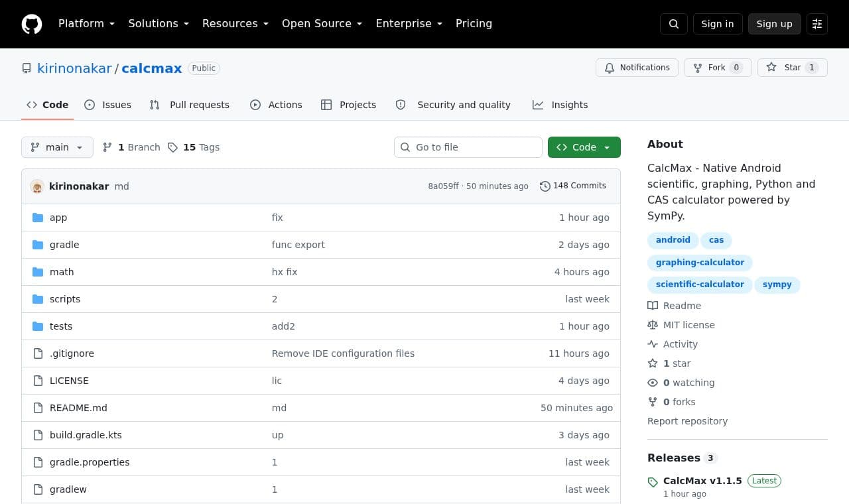
Task: Expand the Resources menu
Action: click(235, 24)
